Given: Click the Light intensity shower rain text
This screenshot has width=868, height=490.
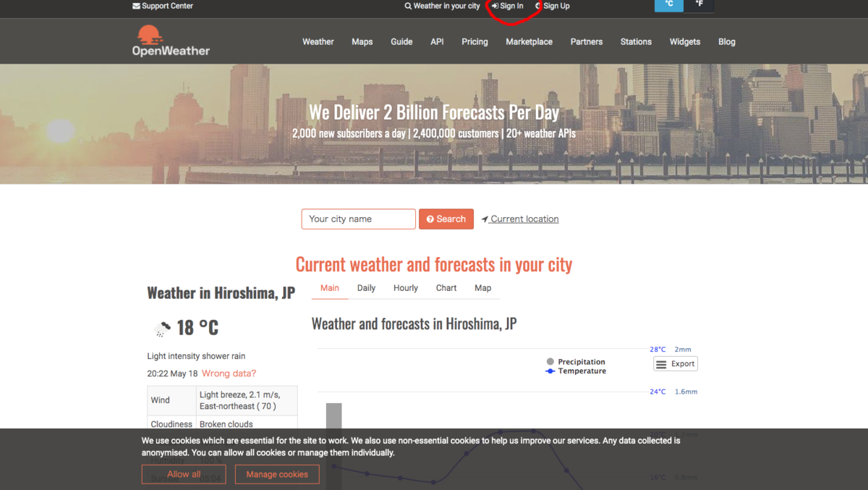Looking at the screenshot, I should pos(196,356).
